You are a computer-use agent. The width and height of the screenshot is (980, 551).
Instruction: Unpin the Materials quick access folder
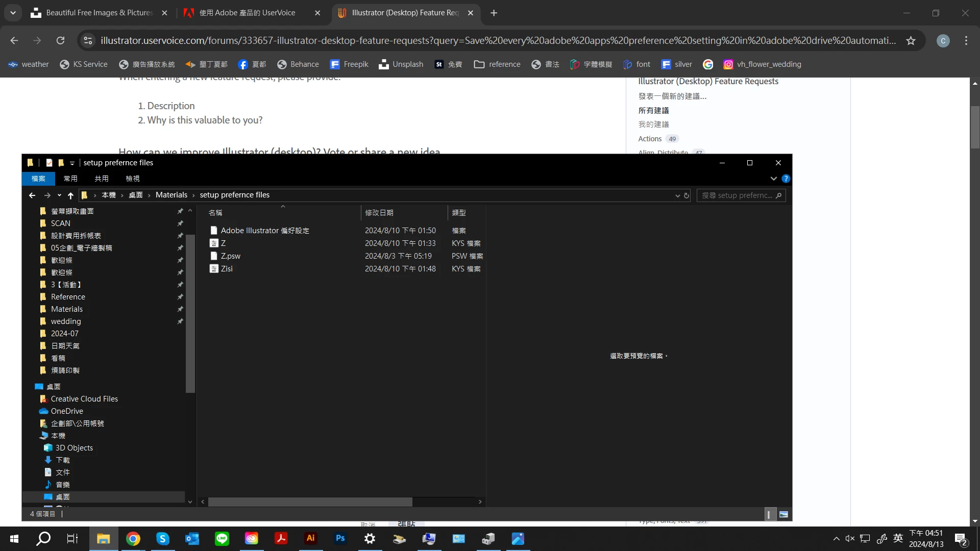click(x=180, y=309)
